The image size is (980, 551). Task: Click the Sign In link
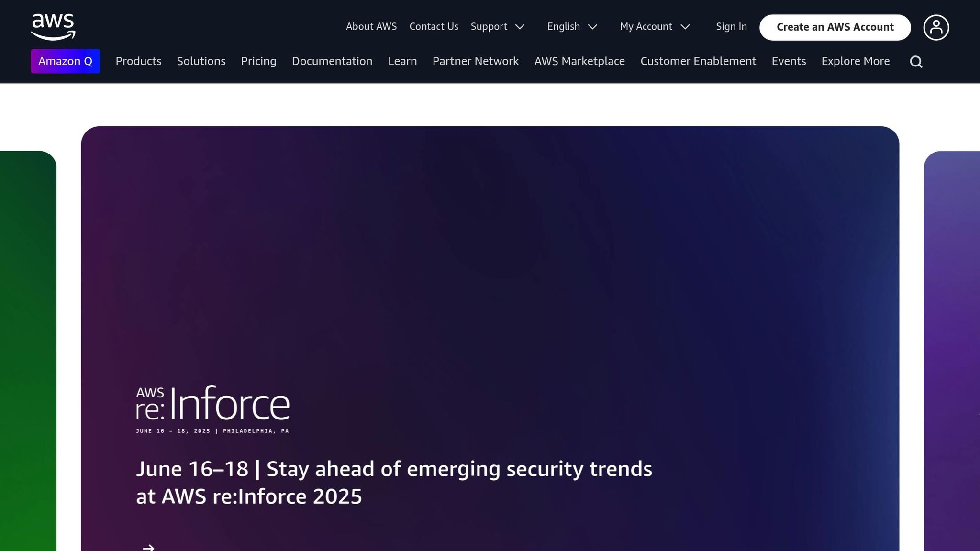pyautogui.click(x=731, y=27)
